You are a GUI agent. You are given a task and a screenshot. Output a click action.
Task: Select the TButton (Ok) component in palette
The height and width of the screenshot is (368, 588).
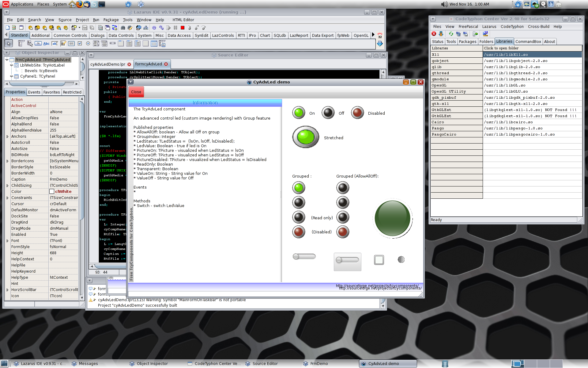[x=38, y=44]
